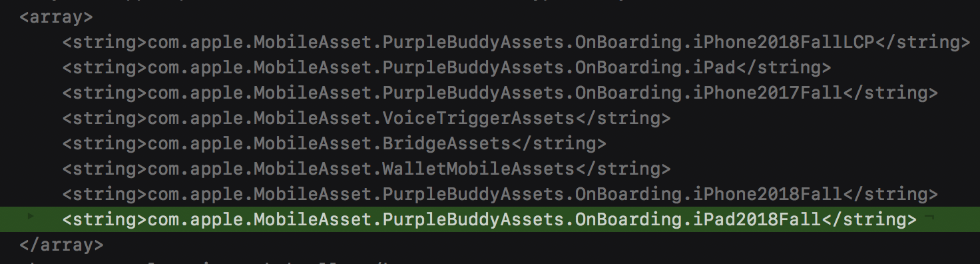Select the VoiceTriggerAssets line
The width and height of the screenshot is (980, 264).
pyautogui.click(x=366, y=119)
